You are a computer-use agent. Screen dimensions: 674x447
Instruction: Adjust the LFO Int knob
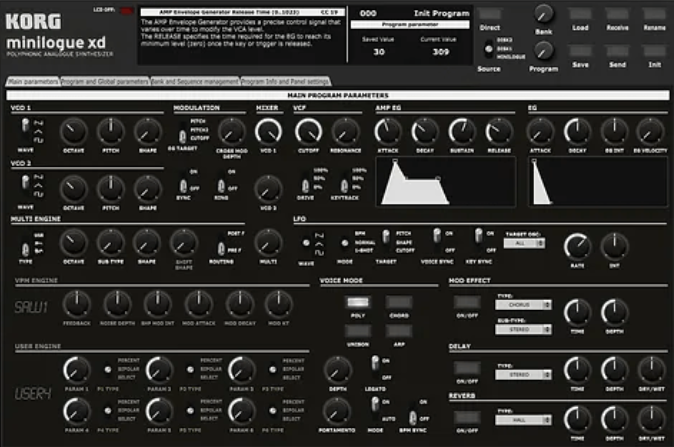614,247
